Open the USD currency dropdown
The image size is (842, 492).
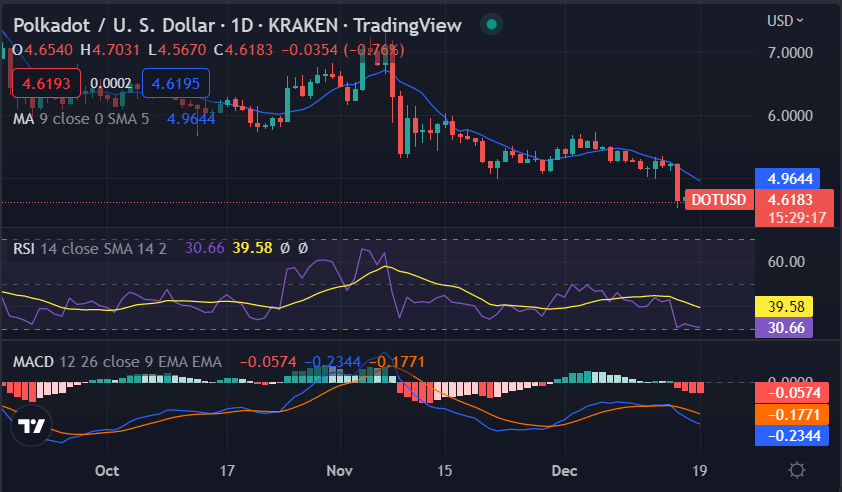(785, 21)
